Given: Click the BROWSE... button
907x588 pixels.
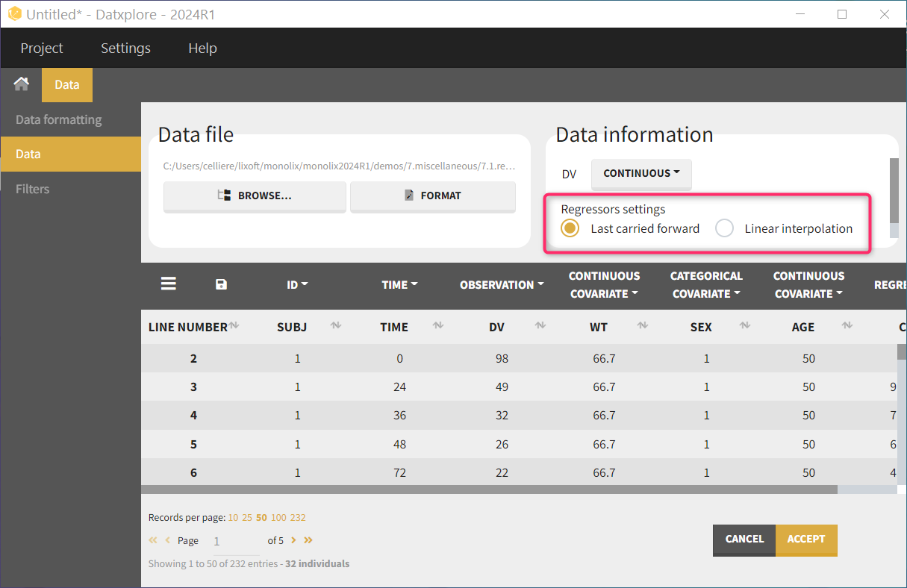Looking at the screenshot, I should tap(255, 196).
